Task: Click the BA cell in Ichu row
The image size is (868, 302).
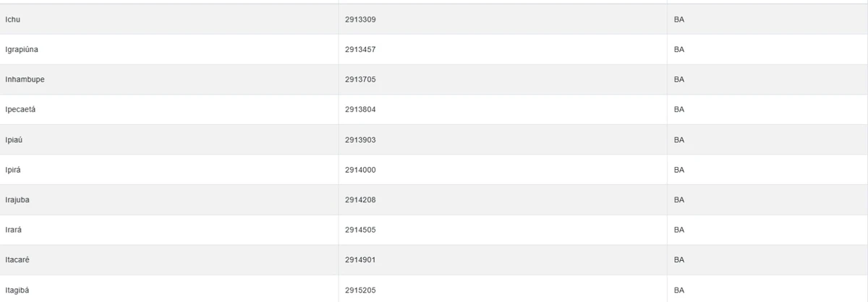Action: click(x=678, y=19)
